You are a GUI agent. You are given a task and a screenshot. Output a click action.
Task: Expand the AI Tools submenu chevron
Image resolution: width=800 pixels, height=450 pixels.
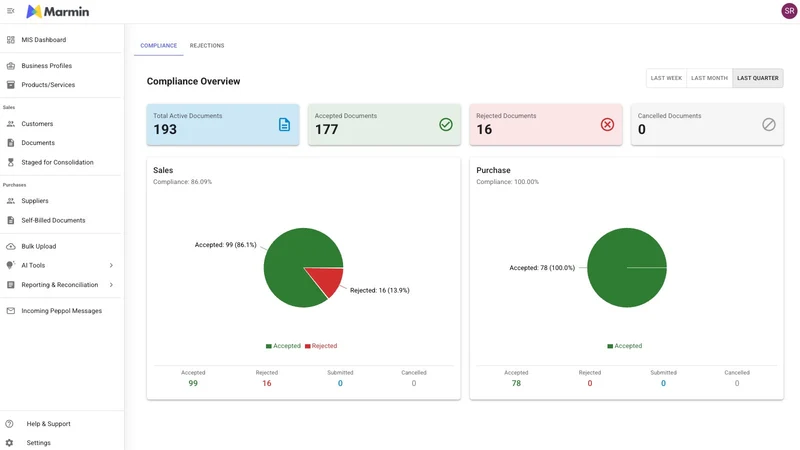(111, 265)
